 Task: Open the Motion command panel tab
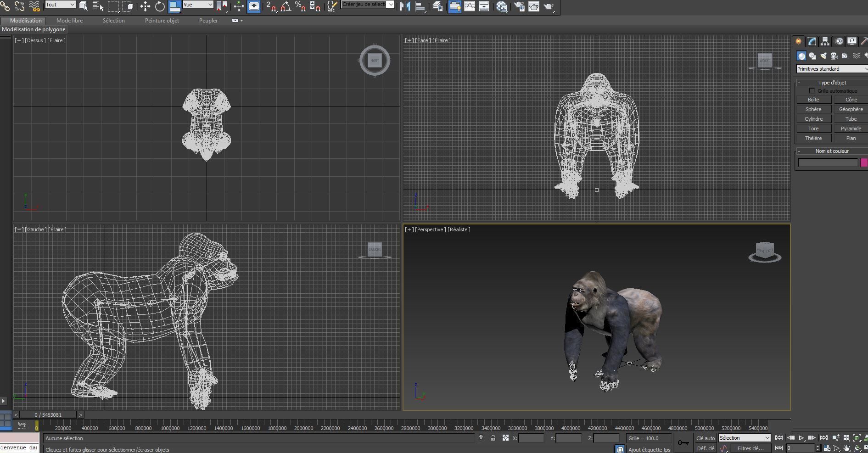click(x=839, y=41)
